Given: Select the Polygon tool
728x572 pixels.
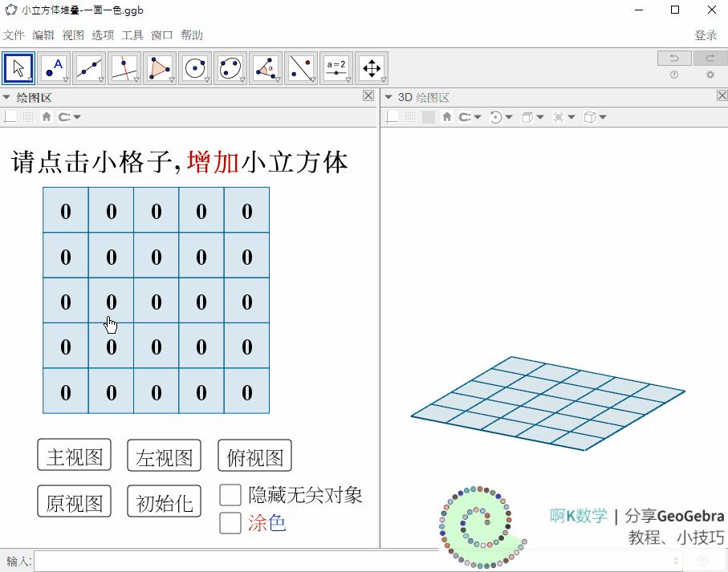Looking at the screenshot, I should coord(160,68).
